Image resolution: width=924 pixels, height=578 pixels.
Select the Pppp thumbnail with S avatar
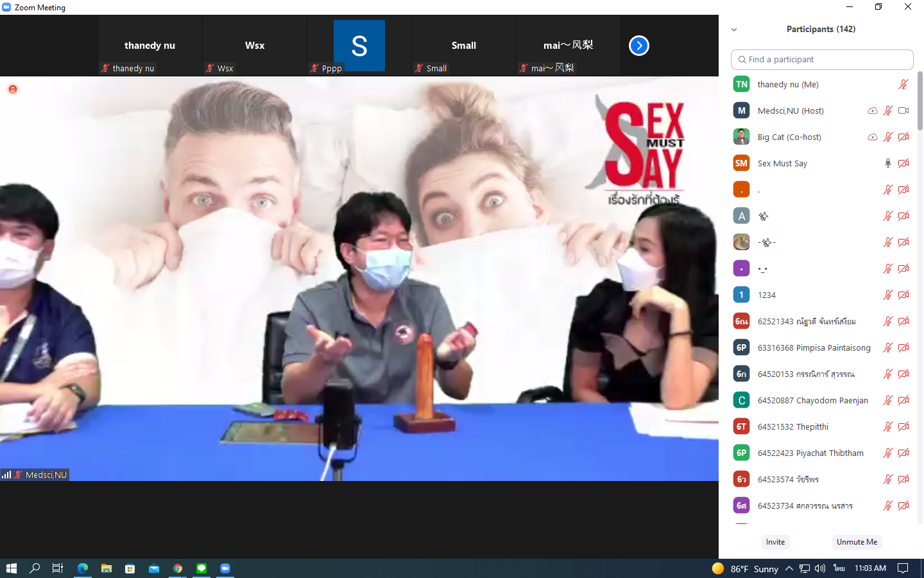[359, 46]
